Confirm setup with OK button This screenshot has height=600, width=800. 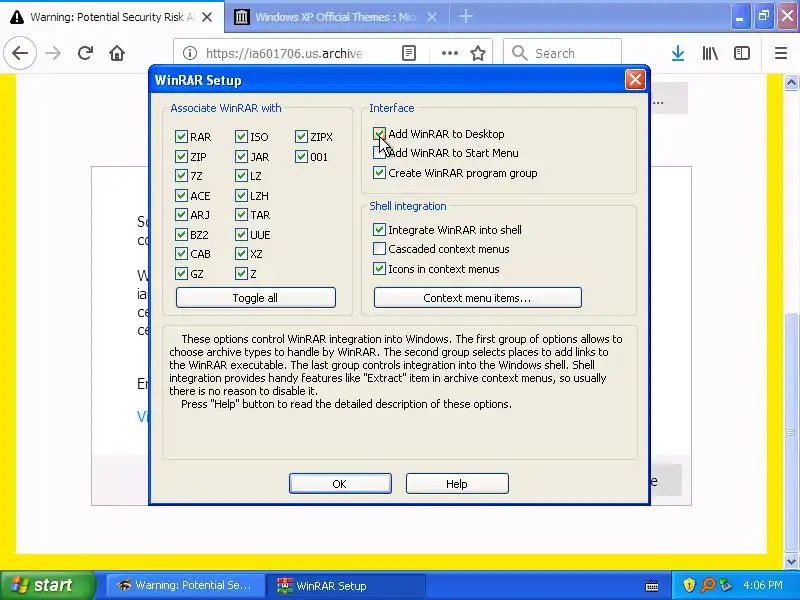pos(340,483)
